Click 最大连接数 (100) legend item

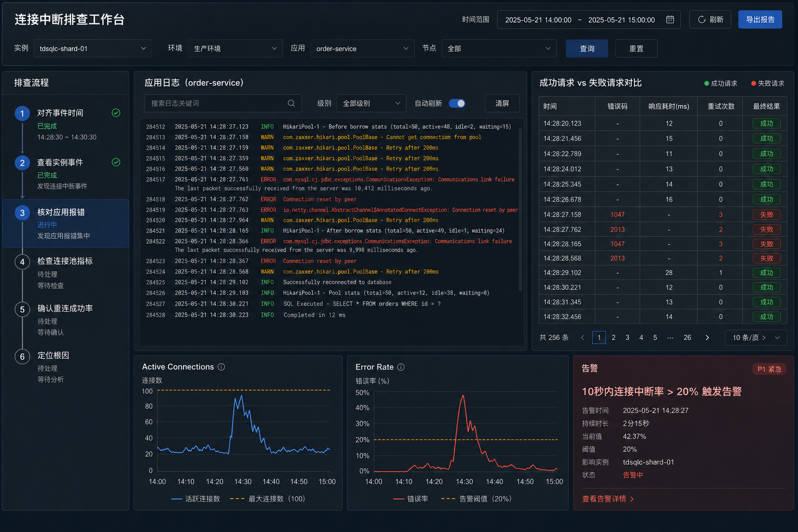[x=268, y=499]
